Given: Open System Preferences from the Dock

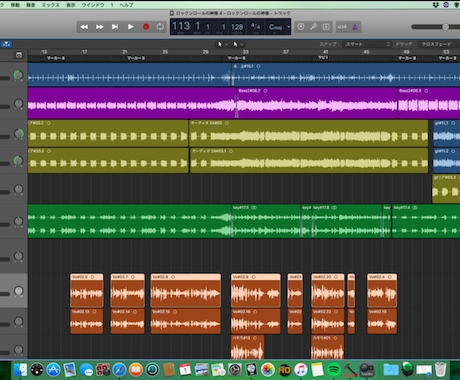Looking at the screenshot, I should click(x=235, y=370).
